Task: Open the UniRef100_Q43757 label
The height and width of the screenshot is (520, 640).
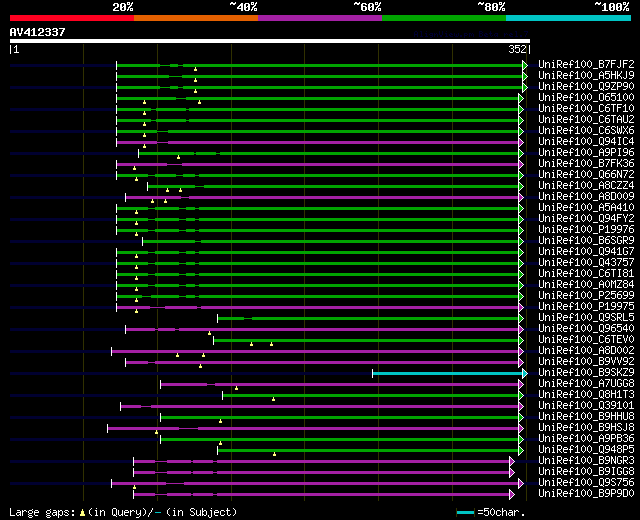Action: (x=586, y=263)
